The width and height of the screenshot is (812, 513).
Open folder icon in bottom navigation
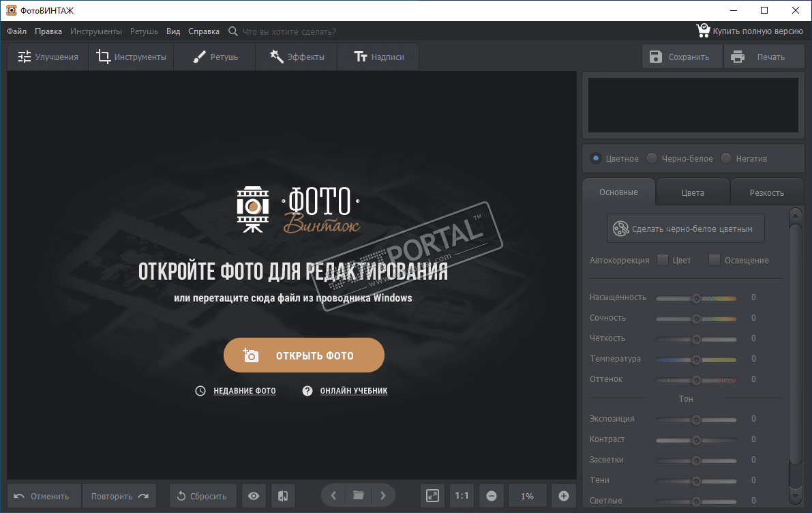coord(358,496)
